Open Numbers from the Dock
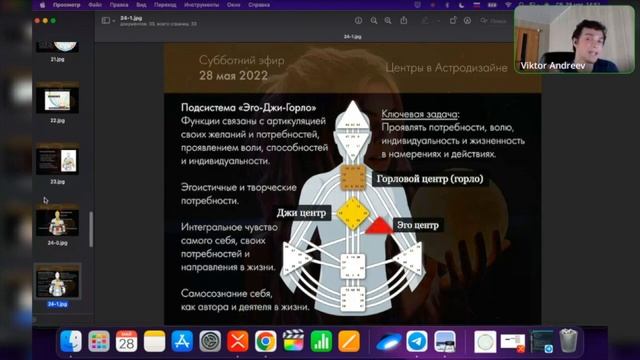 321,341
